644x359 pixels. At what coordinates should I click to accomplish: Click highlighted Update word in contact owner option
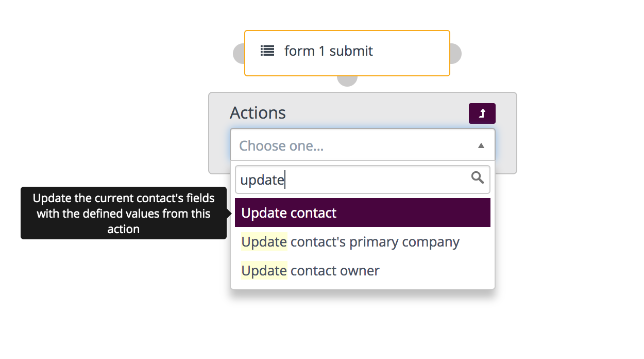click(x=264, y=271)
